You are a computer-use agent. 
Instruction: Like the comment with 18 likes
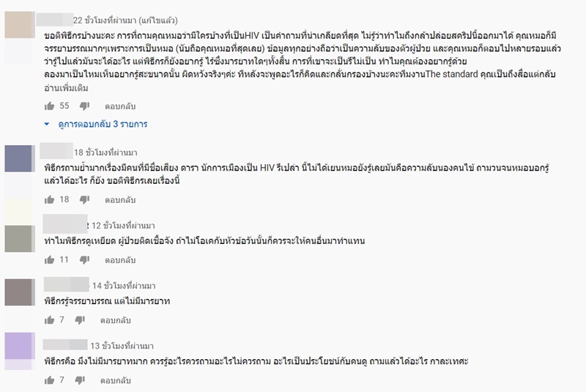[49, 199]
